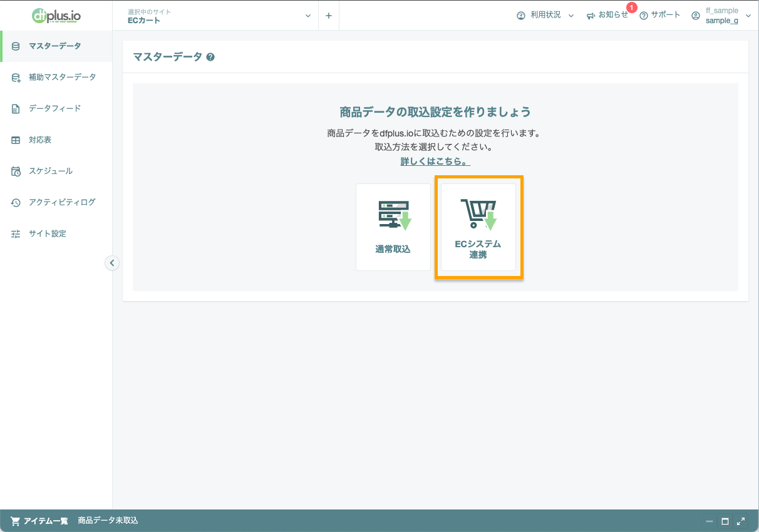Click the スケジュール calendar icon

16,171
